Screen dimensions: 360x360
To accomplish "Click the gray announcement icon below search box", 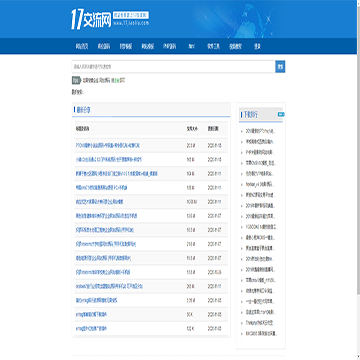I will 76,80.
